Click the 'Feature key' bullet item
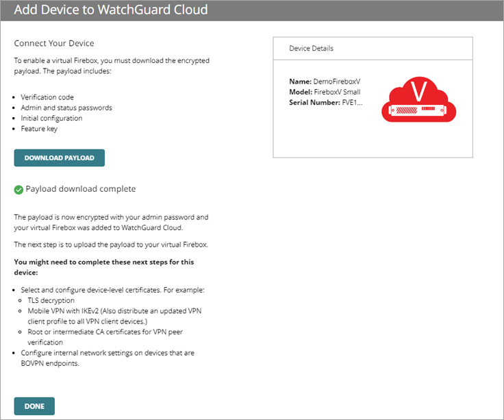Image resolution: width=504 pixels, height=420 pixels. click(x=39, y=129)
